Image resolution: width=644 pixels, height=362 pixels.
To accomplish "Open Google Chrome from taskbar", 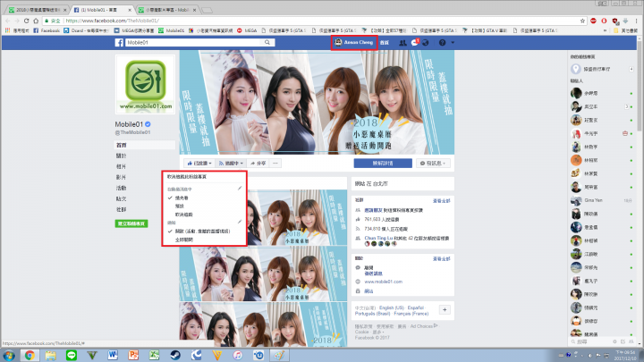I will (x=30, y=355).
